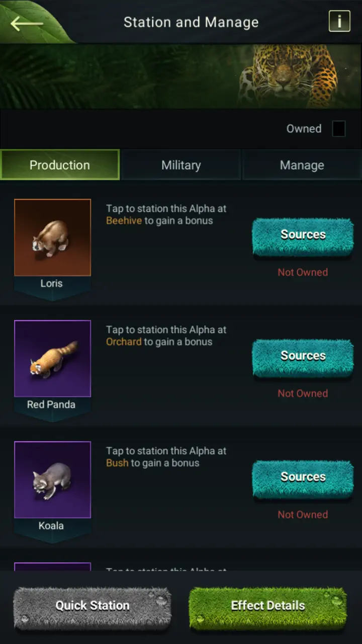
Task: Tap the Red Panda name label
Action: coord(51,405)
